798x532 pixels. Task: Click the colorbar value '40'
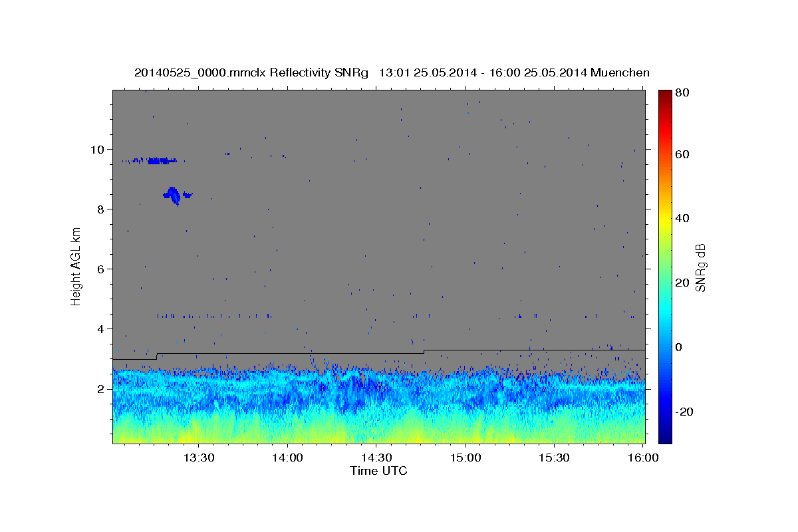point(682,218)
